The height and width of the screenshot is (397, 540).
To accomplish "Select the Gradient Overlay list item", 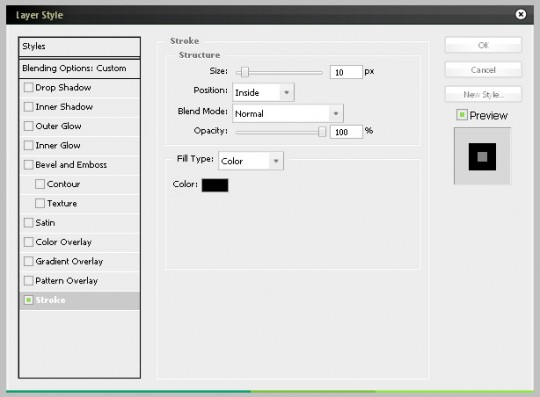I will point(80,261).
